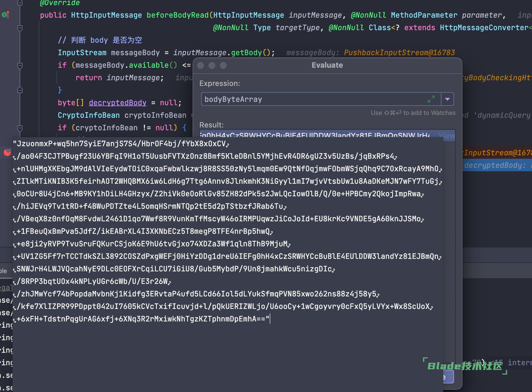Click the CryptoInfoBean type name
The height and width of the screenshot is (392, 532).
point(89,115)
